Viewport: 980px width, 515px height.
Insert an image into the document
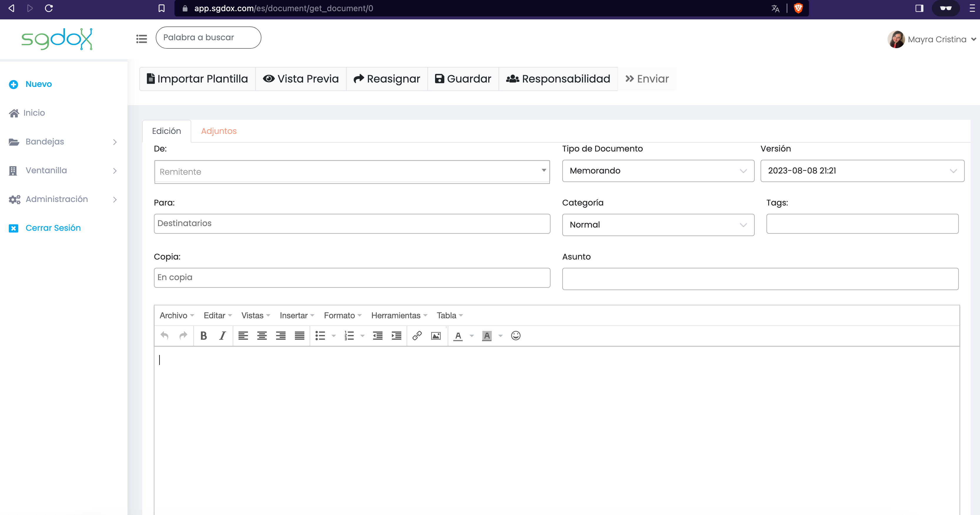(436, 336)
